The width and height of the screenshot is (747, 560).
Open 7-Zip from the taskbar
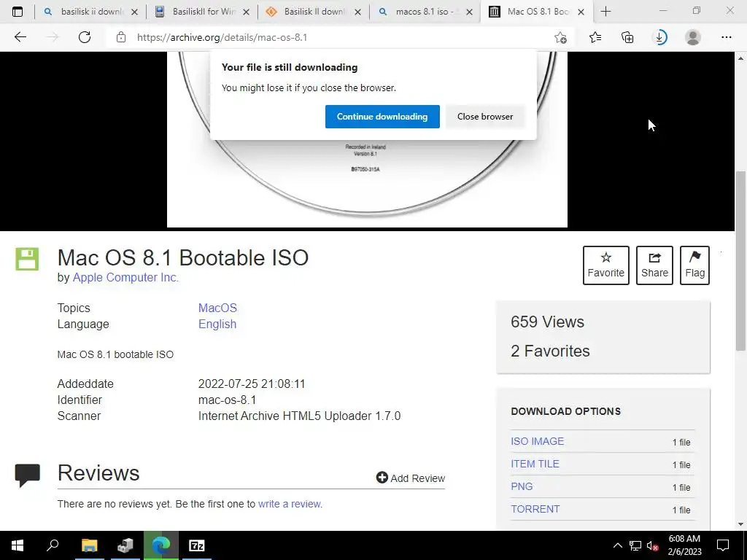click(197, 545)
